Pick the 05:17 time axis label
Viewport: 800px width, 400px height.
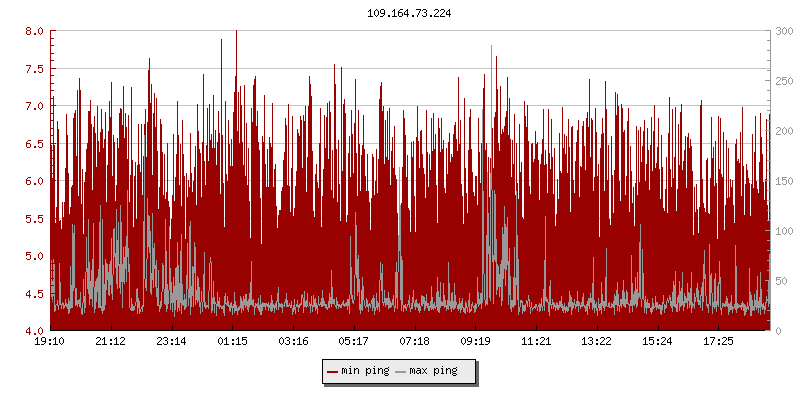354,342
